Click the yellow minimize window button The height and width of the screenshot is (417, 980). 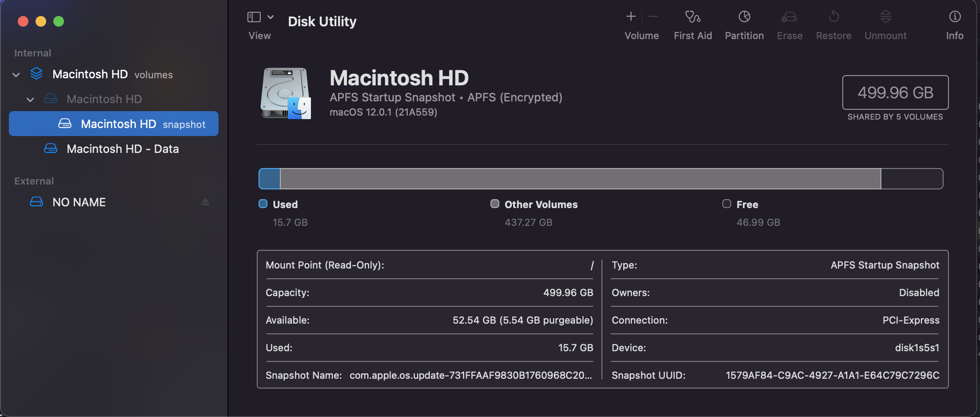coord(41,21)
